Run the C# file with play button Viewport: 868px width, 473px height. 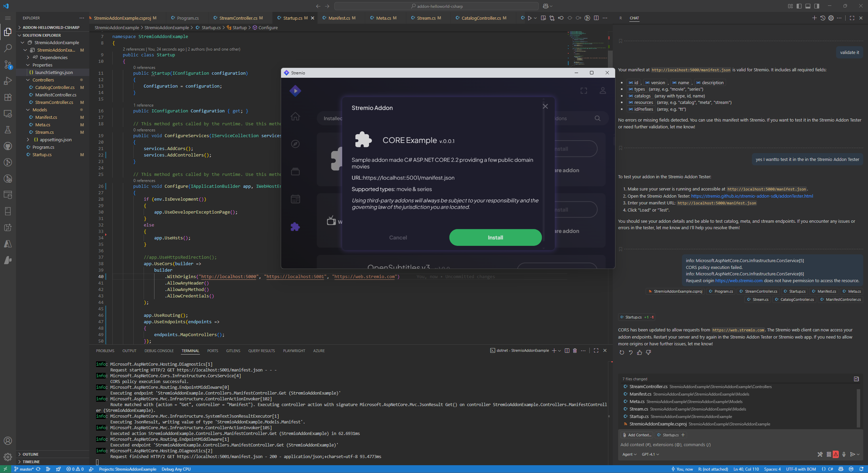coord(530,18)
